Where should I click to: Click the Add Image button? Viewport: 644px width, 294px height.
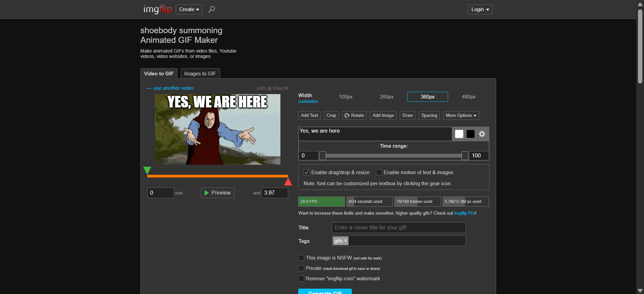[383, 116]
